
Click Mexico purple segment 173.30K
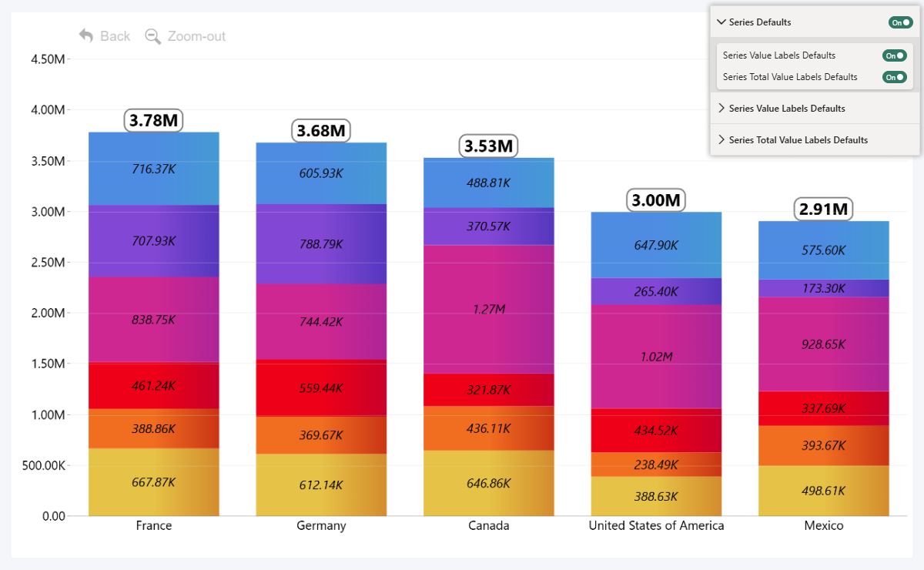824,289
